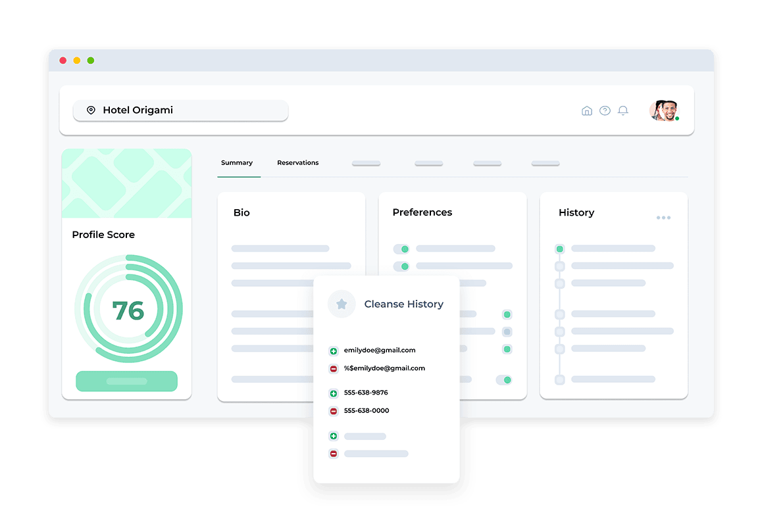This screenshot has height=532, width=762.
Task: Switch to the Summary tab
Action: (x=238, y=162)
